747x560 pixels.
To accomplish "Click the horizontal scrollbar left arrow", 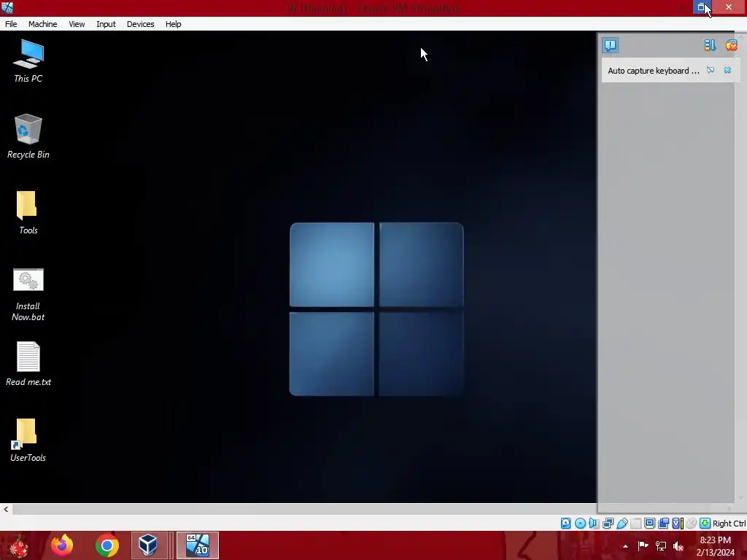I will coord(6,509).
